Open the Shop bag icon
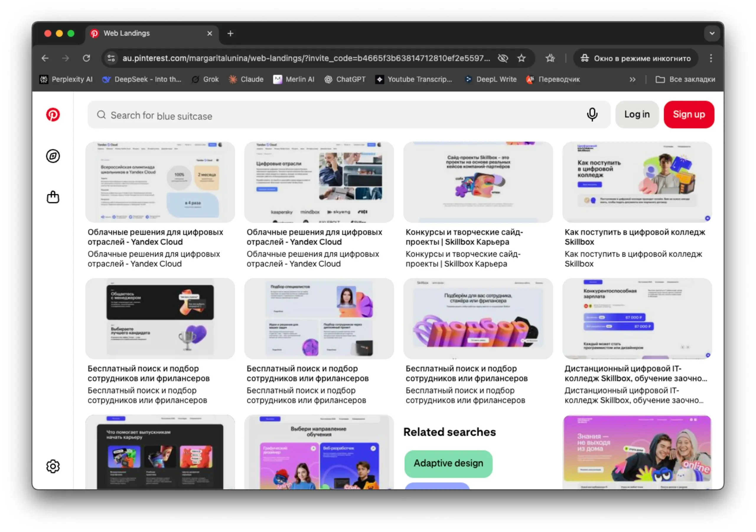Viewport: 756px width, 532px height. tap(53, 197)
